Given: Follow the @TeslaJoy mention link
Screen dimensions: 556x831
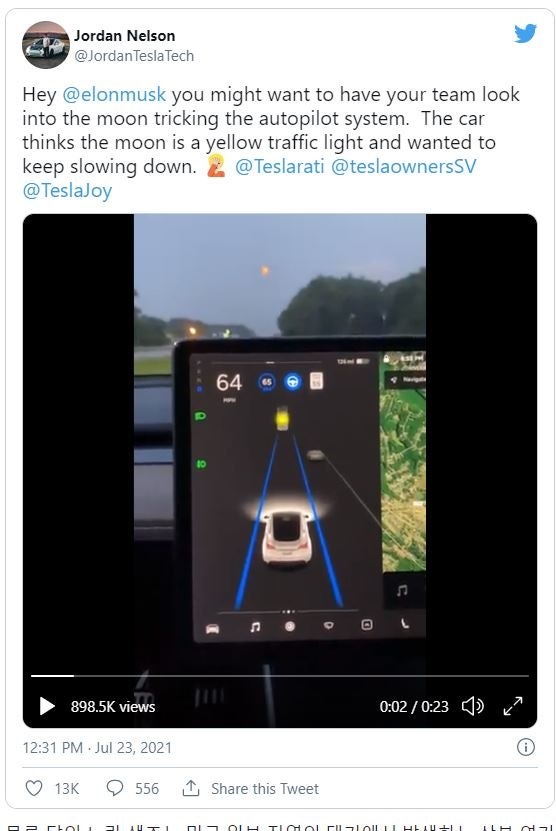Looking at the screenshot, I should pos(67,191).
